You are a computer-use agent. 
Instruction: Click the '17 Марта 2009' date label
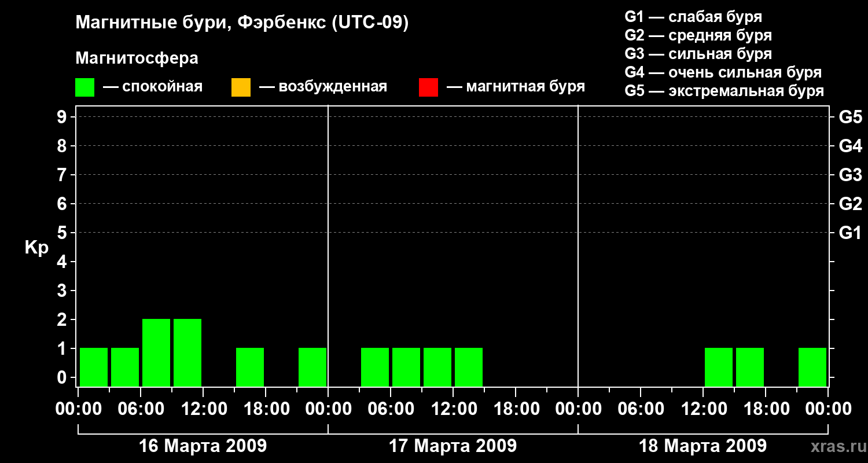(453, 446)
